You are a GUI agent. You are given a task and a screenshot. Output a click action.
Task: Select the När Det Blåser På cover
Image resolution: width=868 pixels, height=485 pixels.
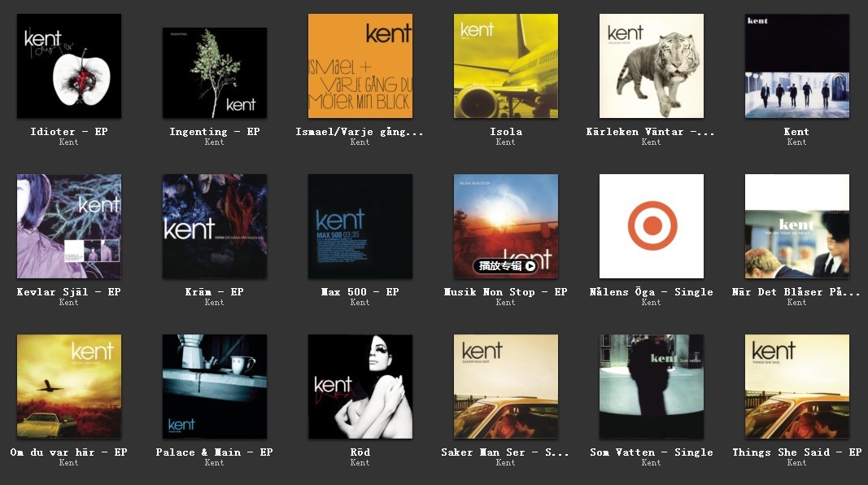point(796,226)
